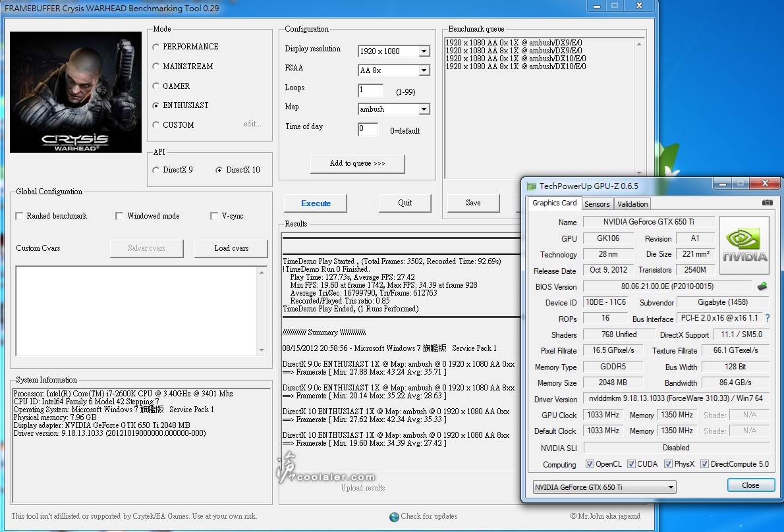Viewport: 784px width, 532px height.
Task: Click the Load cvars button
Action: (231, 248)
